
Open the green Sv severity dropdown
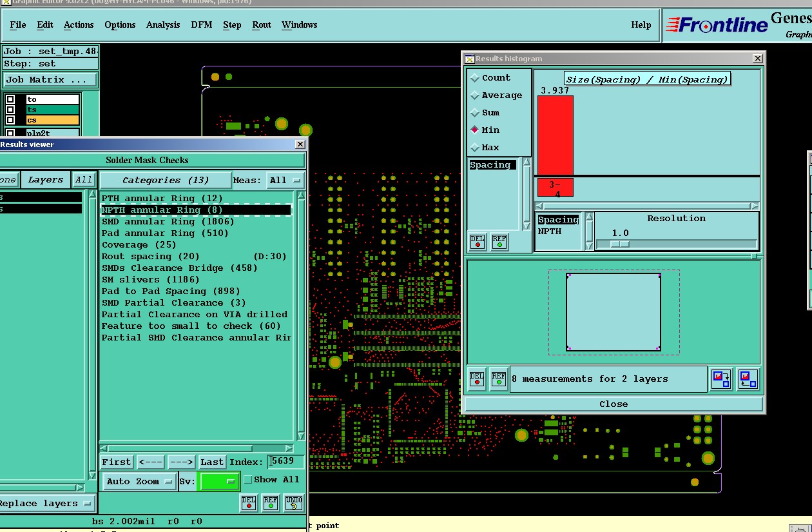(x=220, y=481)
